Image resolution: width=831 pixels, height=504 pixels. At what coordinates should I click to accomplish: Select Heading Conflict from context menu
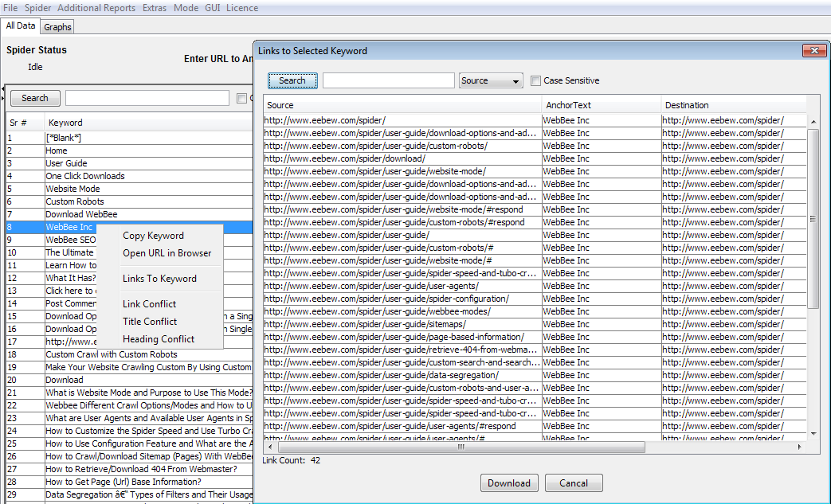[159, 339]
